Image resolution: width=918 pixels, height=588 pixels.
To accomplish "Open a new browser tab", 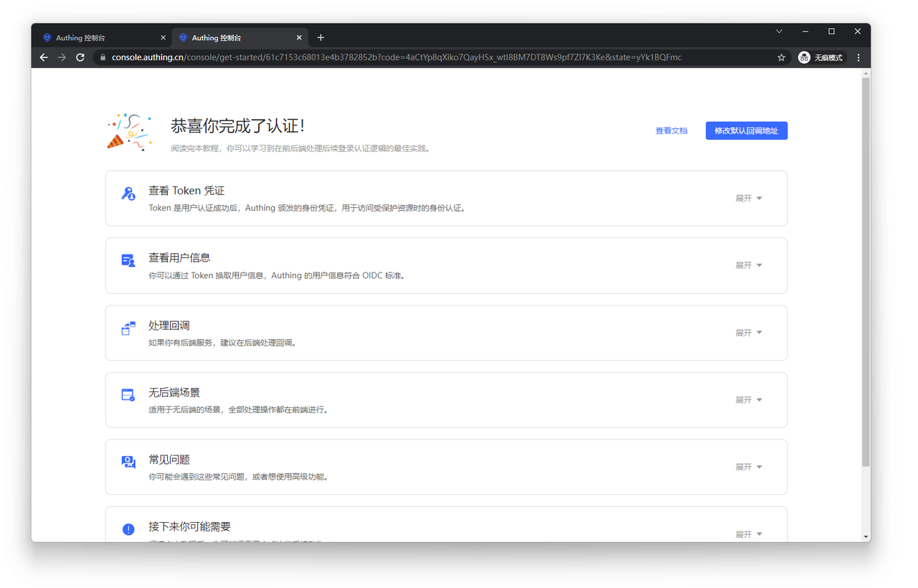I will click(321, 38).
